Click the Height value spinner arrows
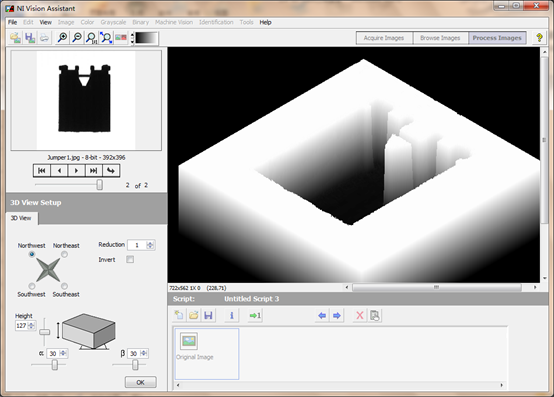Viewport: 554px width, 397px height. pyautogui.click(x=31, y=325)
